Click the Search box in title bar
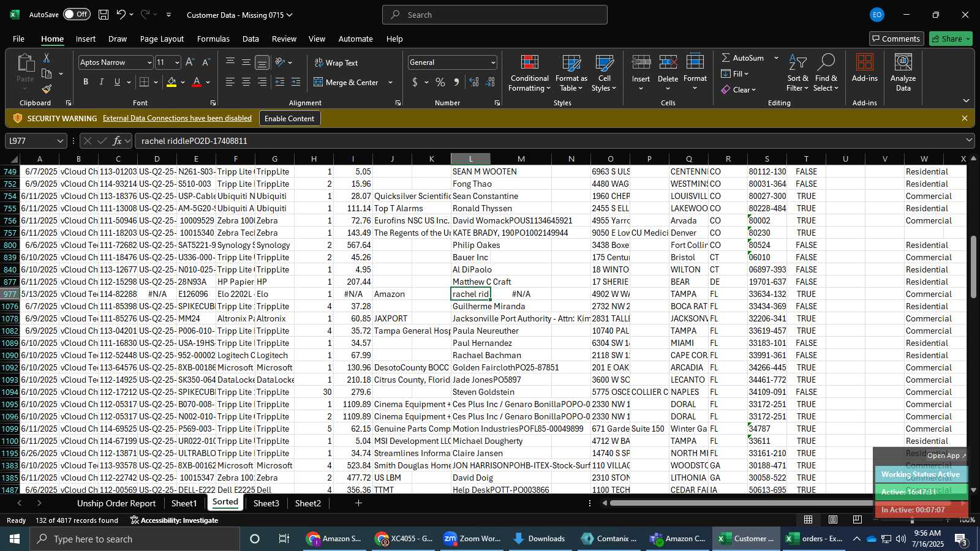980x551 pixels. coord(495,15)
